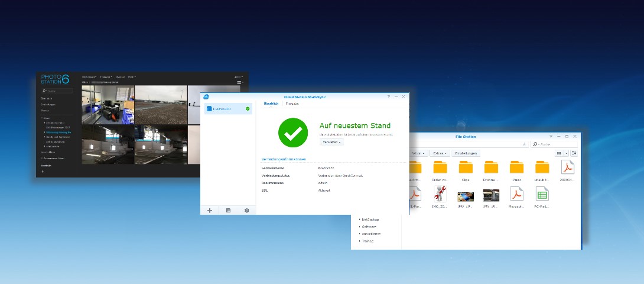Open the help question mark in ShareSync
This screenshot has height=284, width=644.
click(389, 96)
